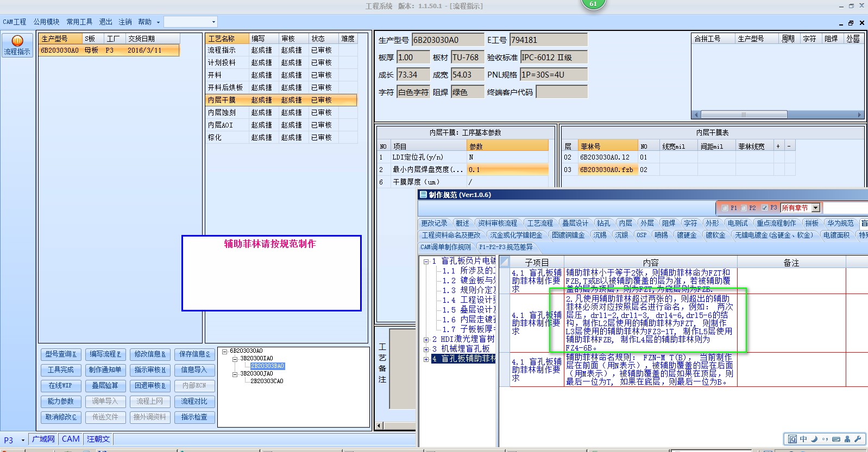
Task: Open the 公用模块 menu
Action: pos(46,22)
